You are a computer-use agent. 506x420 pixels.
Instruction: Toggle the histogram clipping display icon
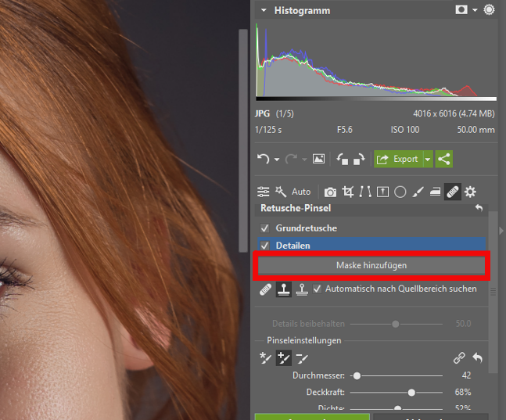point(461,9)
